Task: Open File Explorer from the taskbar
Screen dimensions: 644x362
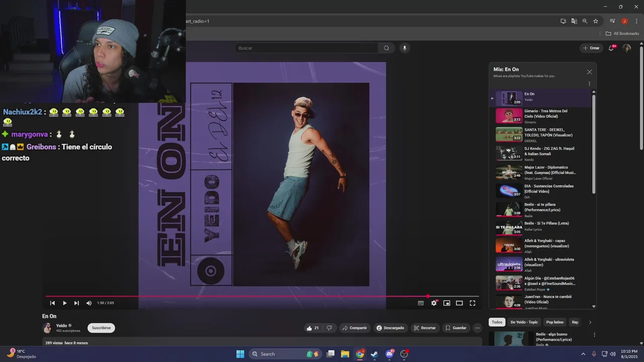Action: point(345,354)
